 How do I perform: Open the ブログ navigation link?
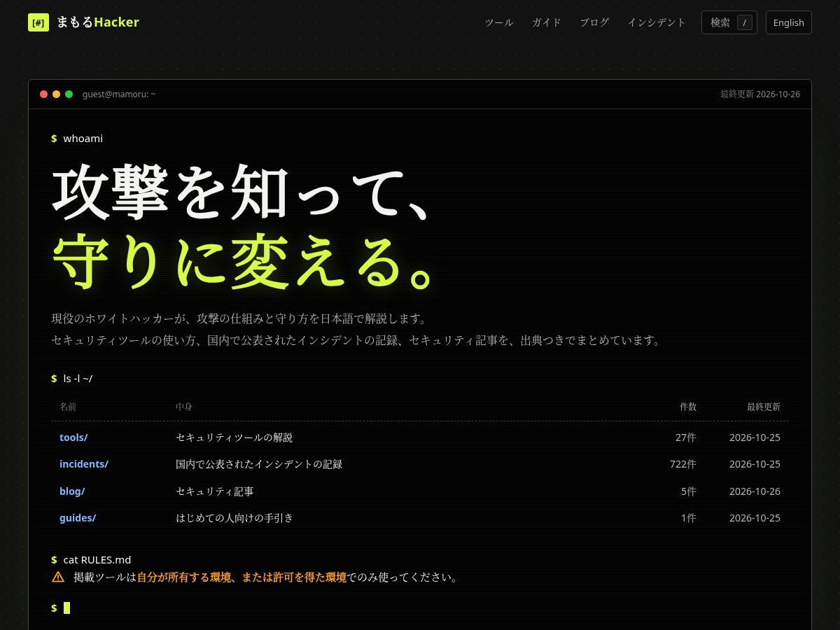point(594,22)
